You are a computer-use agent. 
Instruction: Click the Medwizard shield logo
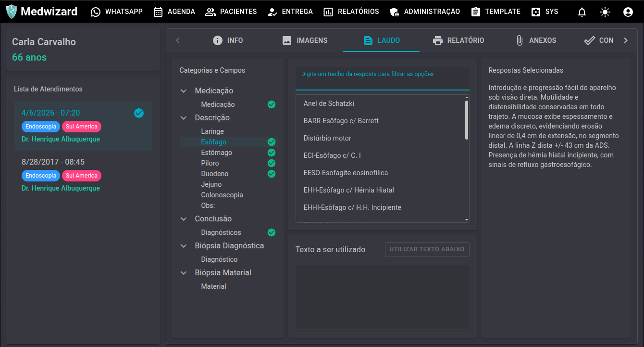coord(11,12)
